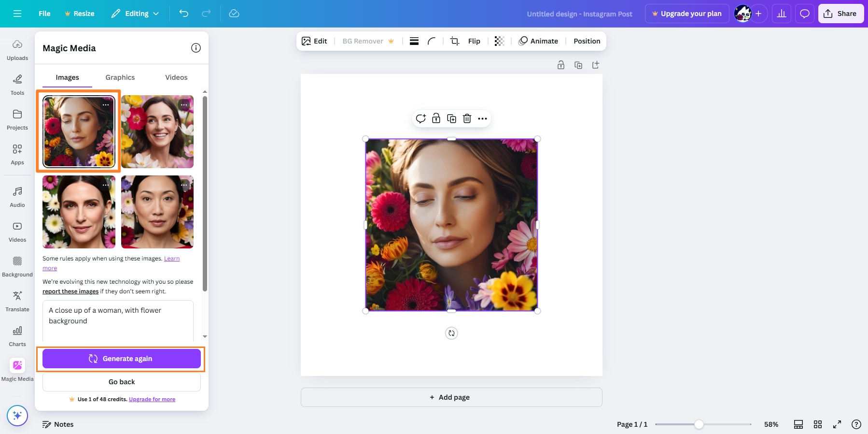Open more options for selected image
The image size is (868, 434).
[482, 118]
